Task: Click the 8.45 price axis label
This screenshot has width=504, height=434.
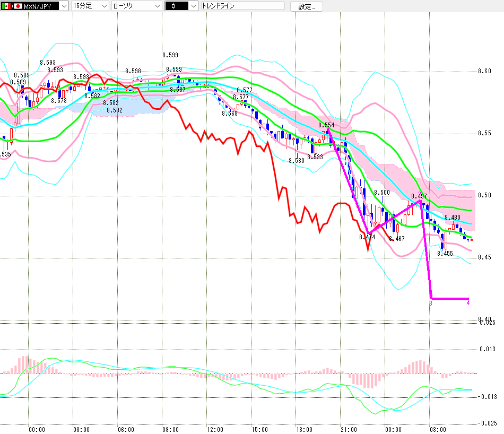Action: click(x=485, y=257)
